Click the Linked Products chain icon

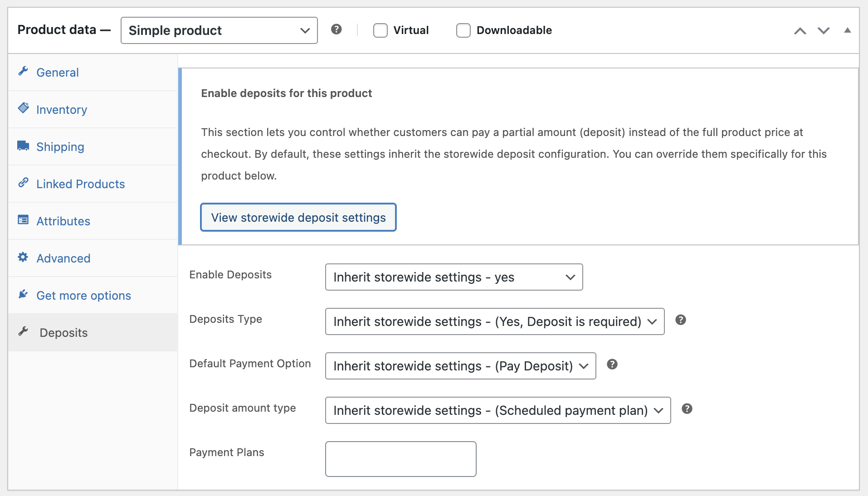(23, 183)
